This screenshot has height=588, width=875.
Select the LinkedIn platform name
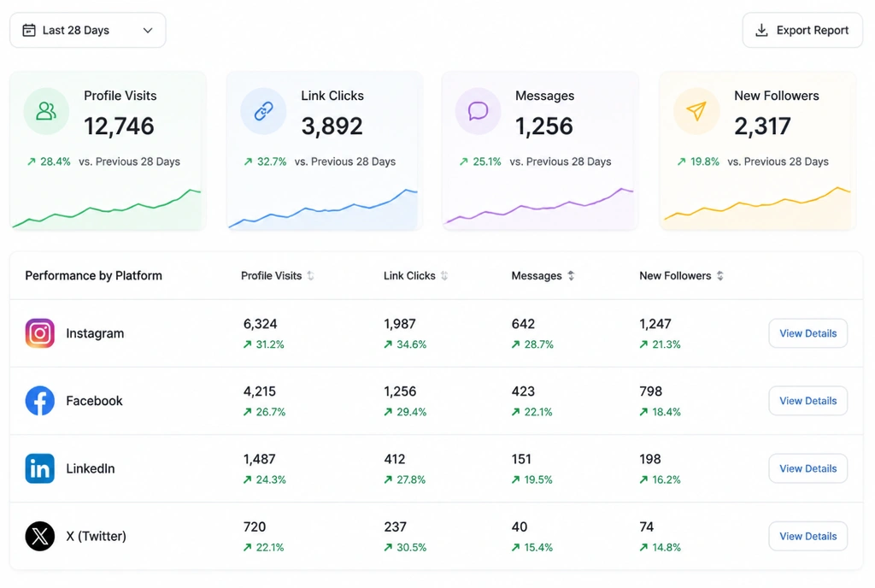[x=91, y=468]
